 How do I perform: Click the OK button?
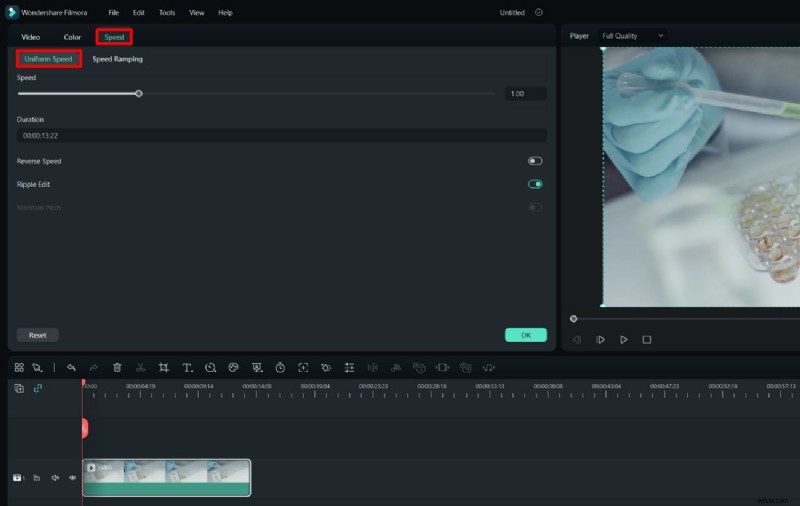coord(525,335)
